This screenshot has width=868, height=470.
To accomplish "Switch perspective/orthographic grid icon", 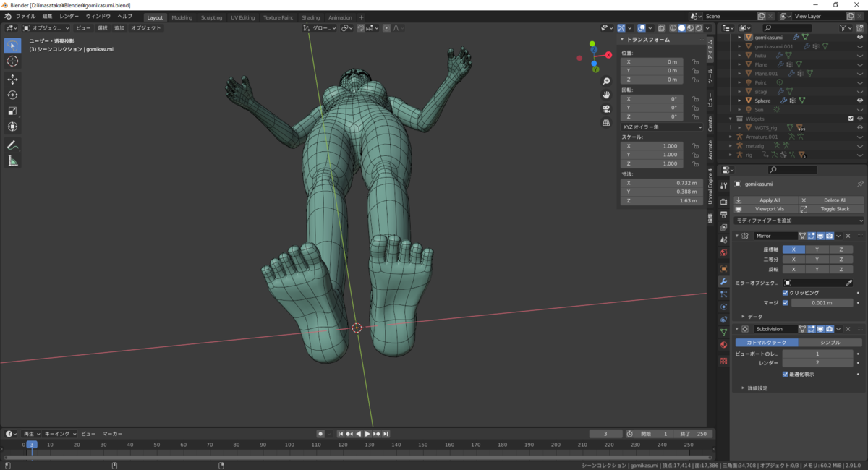I will [x=606, y=122].
